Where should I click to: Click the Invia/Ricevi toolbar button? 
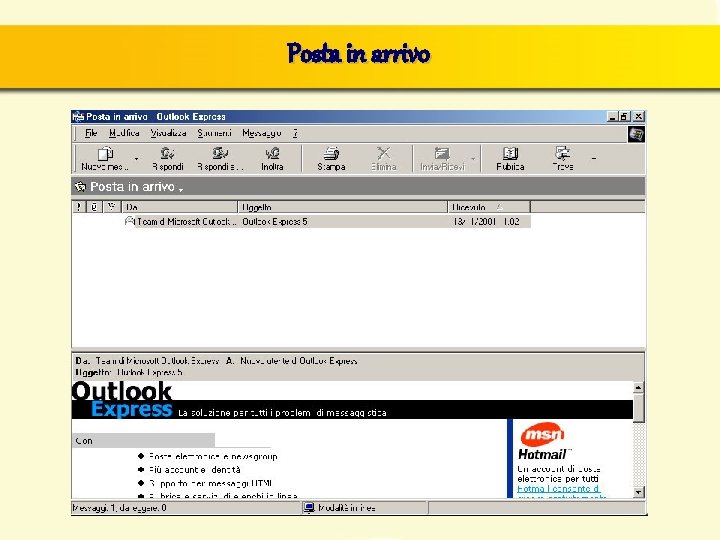pos(442,158)
